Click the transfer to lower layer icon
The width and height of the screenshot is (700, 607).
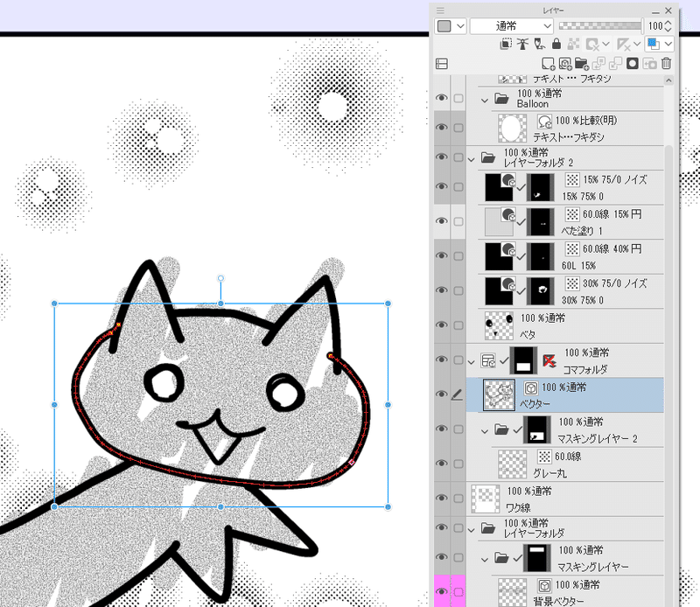point(598,63)
